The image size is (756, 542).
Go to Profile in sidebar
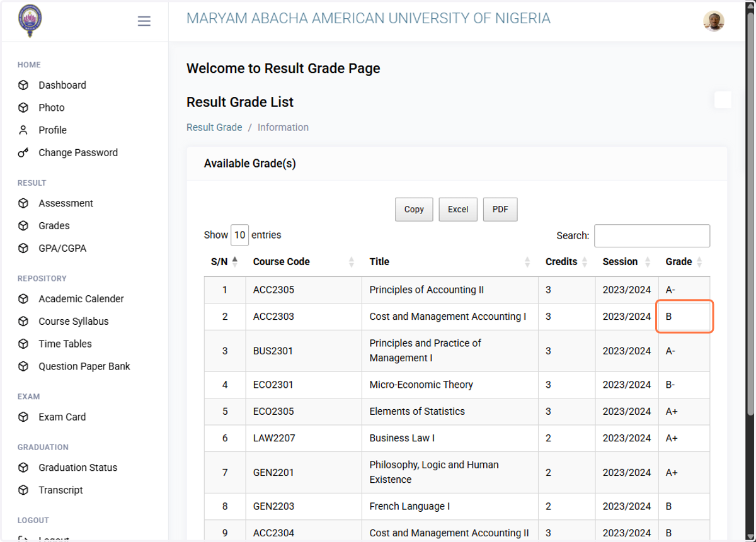tap(52, 130)
